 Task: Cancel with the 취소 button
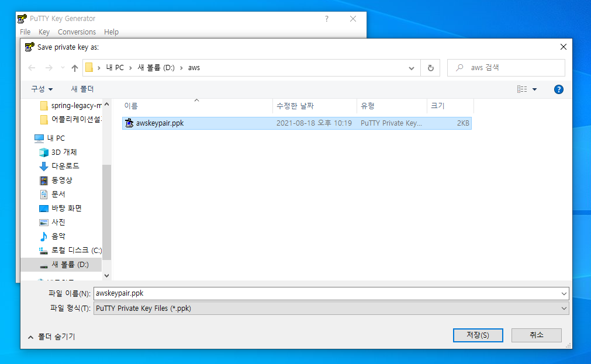click(537, 335)
